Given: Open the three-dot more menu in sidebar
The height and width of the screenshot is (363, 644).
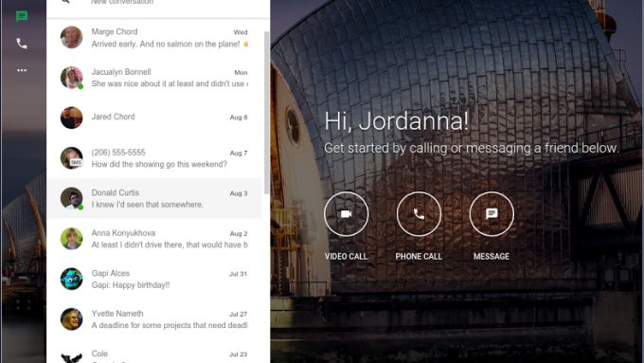Looking at the screenshot, I should coord(22,70).
